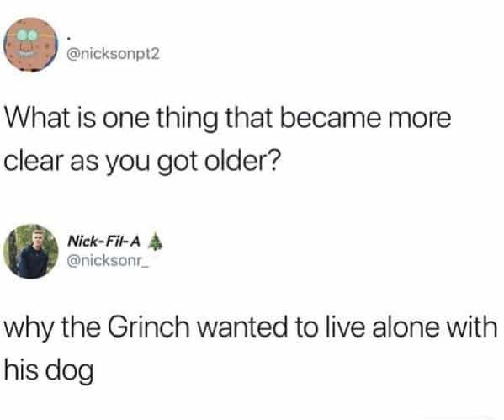
Task: Click the Nick-Fil-A display name
Action: pyautogui.click(x=103, y=242)
